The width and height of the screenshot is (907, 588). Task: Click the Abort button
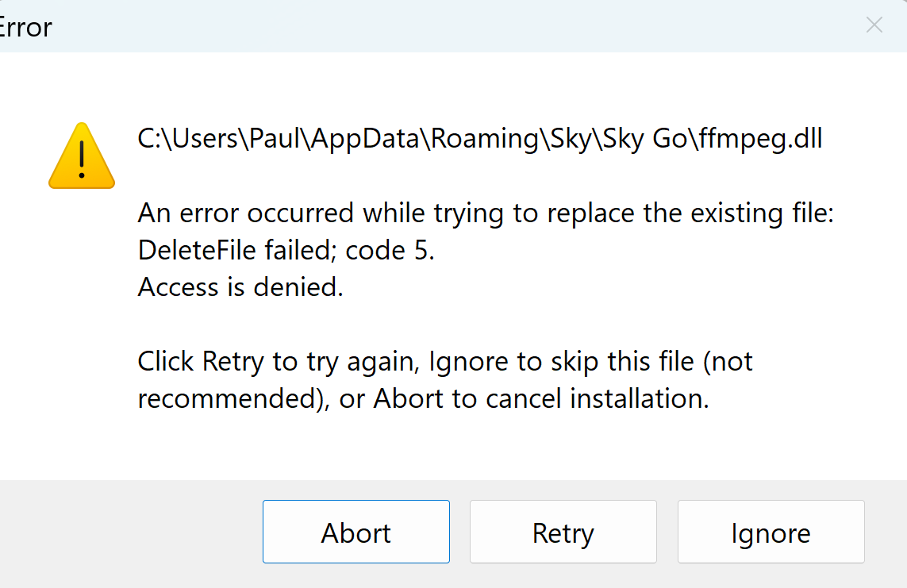(356, 532)
